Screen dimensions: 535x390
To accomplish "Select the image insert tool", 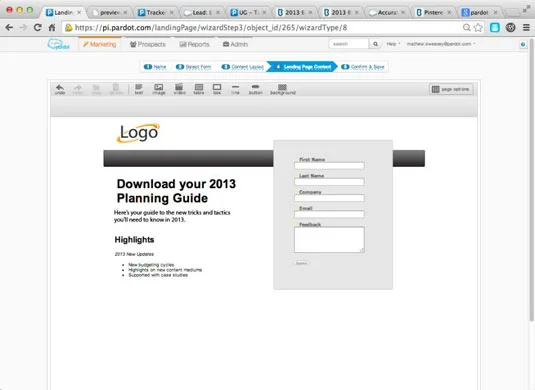I will (x=159, y=89).
